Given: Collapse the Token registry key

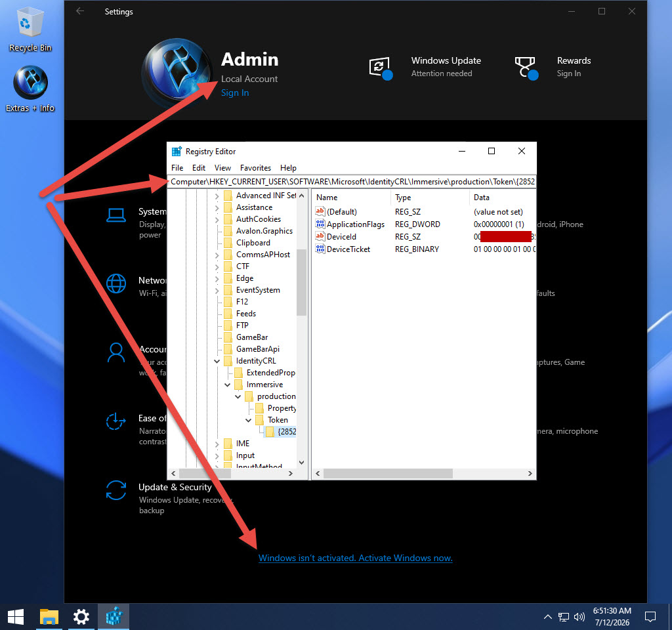Looking at the screenshot, I should click(248, 421).
